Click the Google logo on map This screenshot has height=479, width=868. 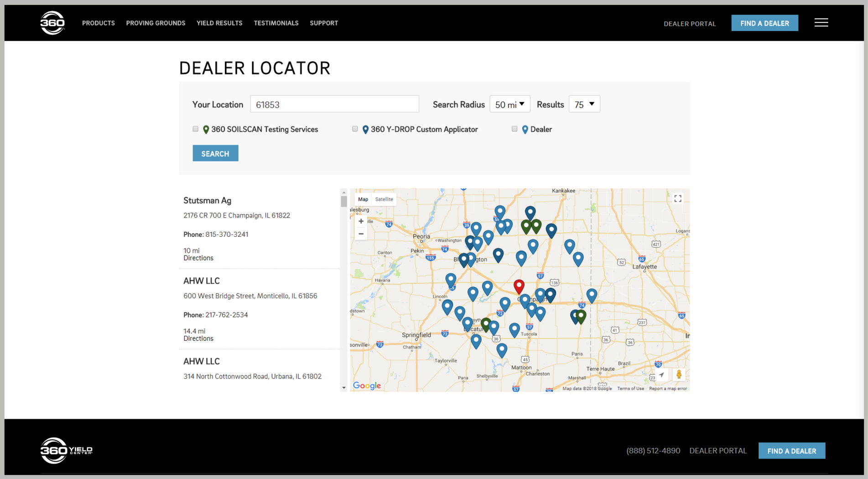[367, 385]
